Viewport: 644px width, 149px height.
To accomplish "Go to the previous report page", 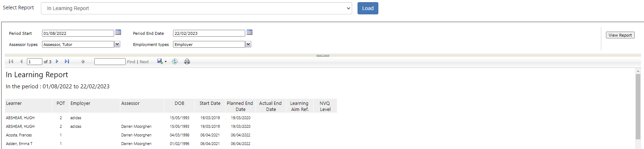I will coord(22,61).
